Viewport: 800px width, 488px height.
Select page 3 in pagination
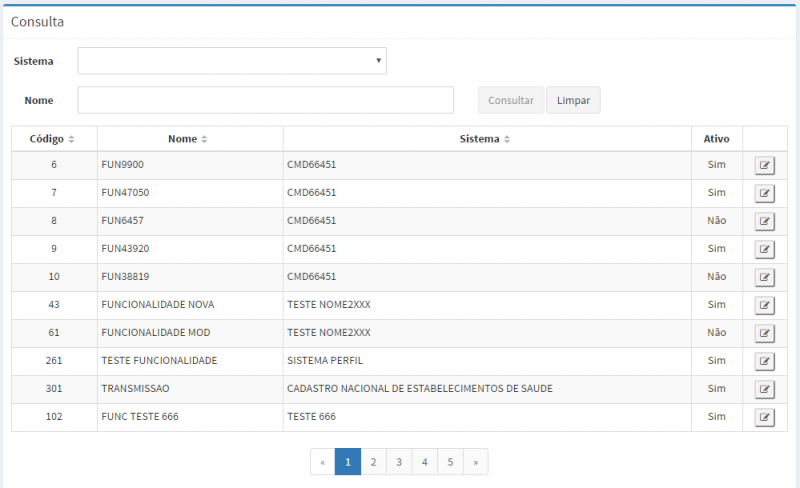click(x=399, y=462)
